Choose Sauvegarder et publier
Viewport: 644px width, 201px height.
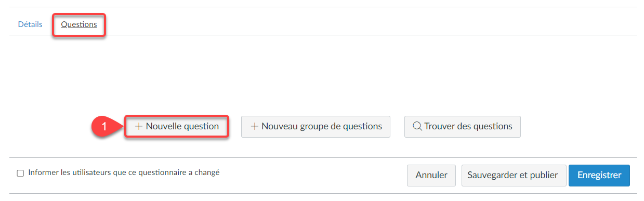[513, 176]
